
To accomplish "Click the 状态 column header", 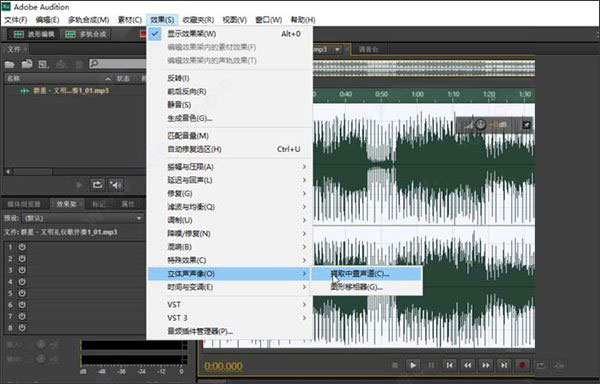I will point(123,78).
